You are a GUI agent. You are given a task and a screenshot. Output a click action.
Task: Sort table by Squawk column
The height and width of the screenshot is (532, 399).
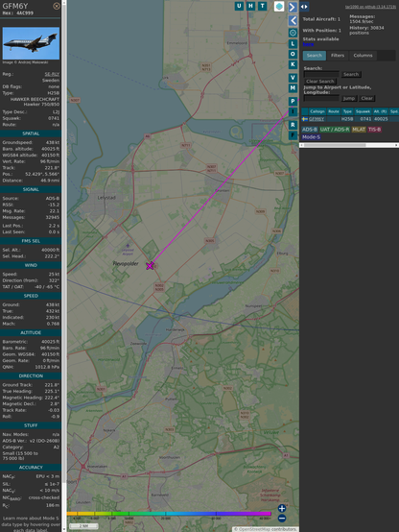pyautogui.click(x=363, y=111)
